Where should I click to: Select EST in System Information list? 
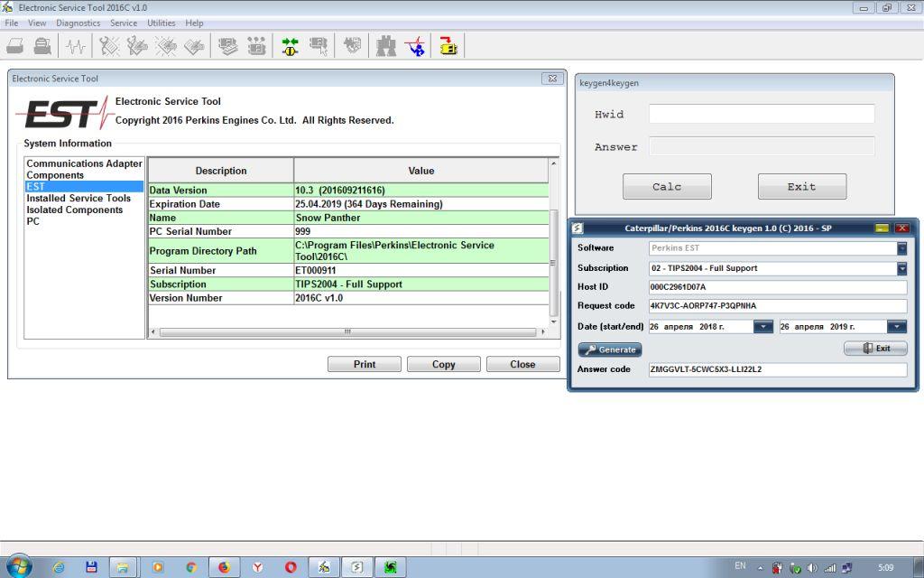tap(84, 186)
